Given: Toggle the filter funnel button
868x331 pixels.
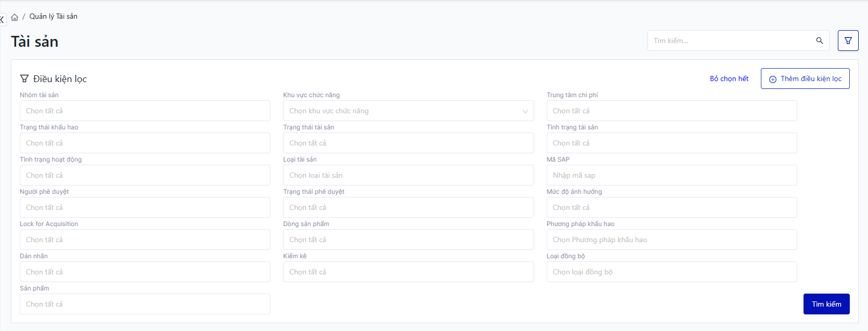Looking at the screenshot, I should (848, 41).
